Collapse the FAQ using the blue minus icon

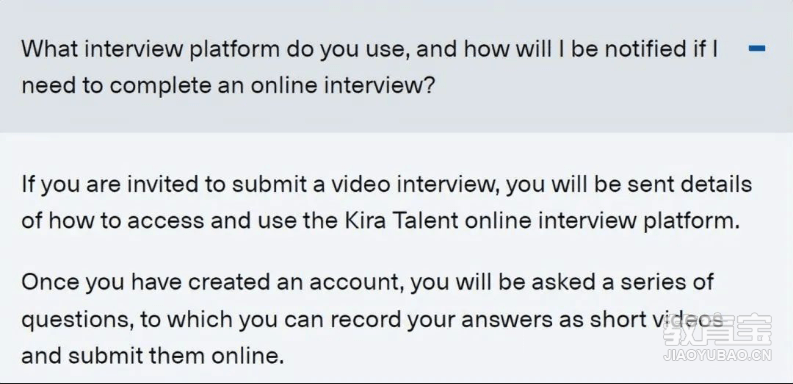757,49
